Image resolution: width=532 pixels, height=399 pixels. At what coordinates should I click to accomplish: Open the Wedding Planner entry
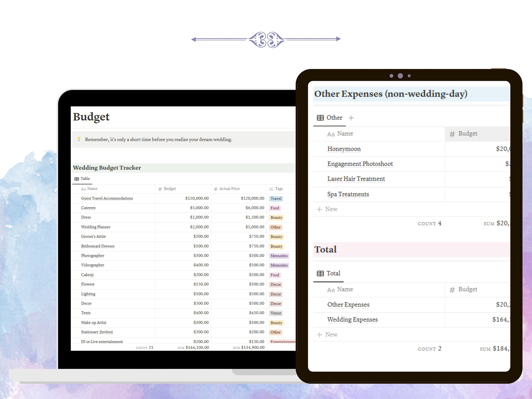95,227
